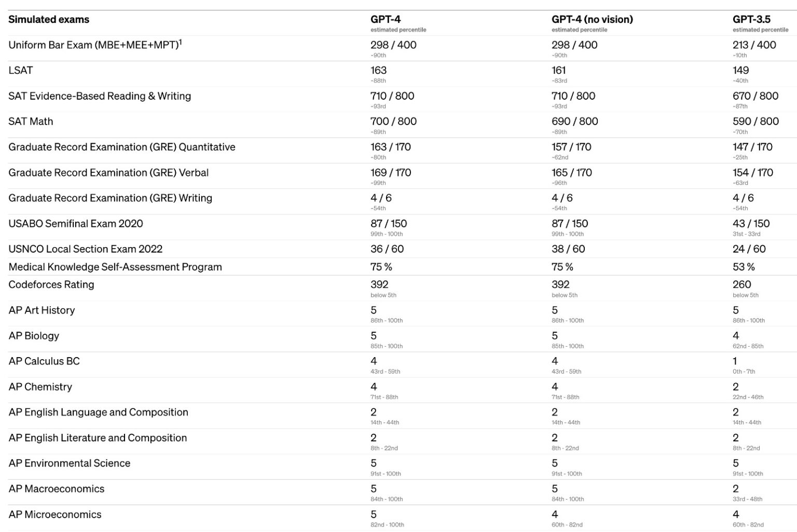
Task: Select Codeforces Rating row label
Action: [x=51, y=284]
